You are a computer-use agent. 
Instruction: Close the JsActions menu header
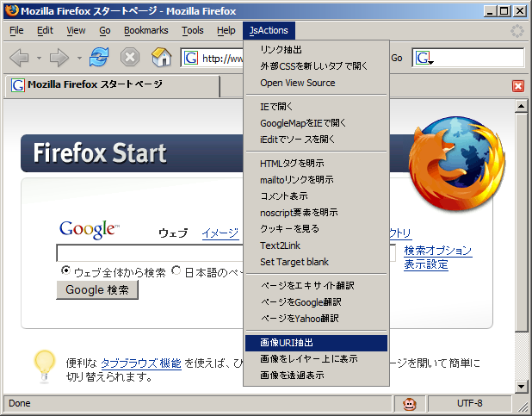click(x=269, y=30)
